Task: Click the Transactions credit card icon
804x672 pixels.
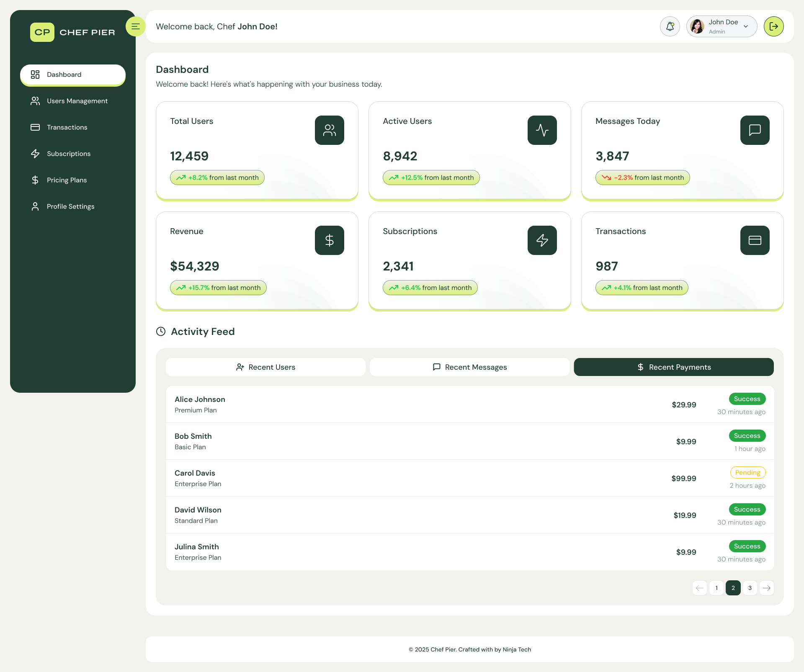Action: pyautogui.click(x=755, y=240)
